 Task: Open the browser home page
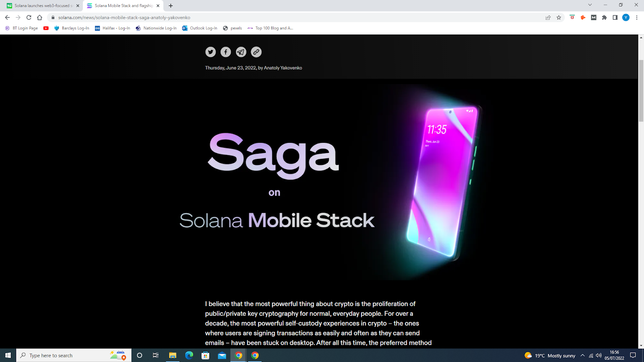coord(39,17)
